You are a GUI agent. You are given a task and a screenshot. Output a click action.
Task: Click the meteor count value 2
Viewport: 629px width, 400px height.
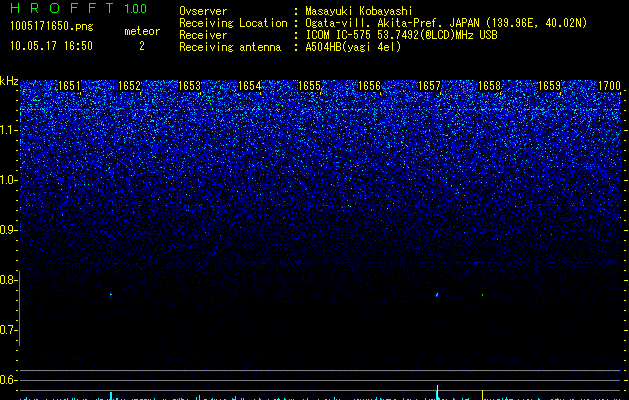click(x=142, y=46)
